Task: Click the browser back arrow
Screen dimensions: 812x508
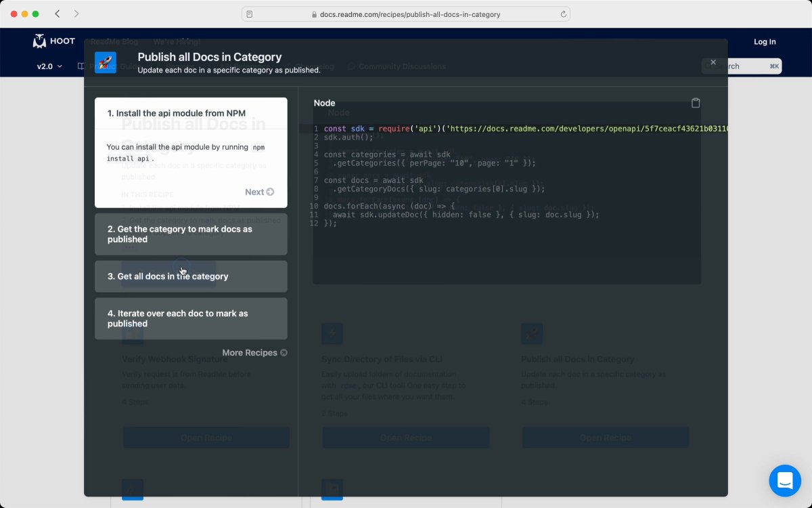Action: point(57,13)
